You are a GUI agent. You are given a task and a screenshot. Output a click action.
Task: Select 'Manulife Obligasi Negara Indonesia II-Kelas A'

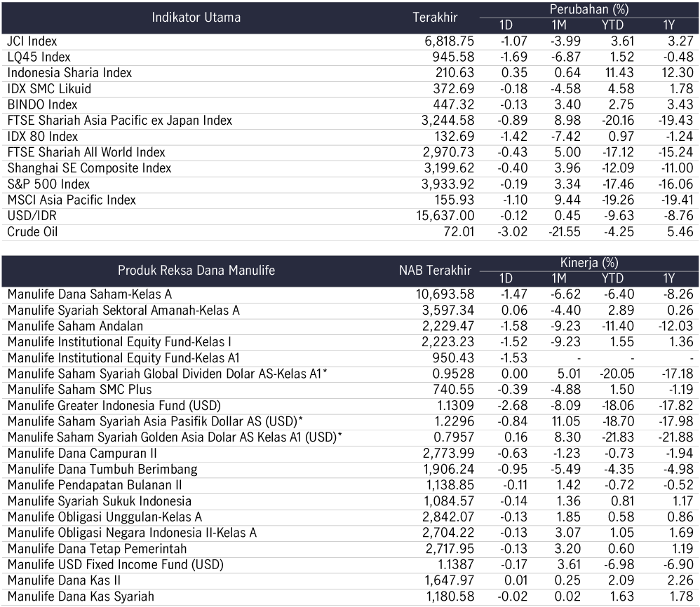(132, 533)
